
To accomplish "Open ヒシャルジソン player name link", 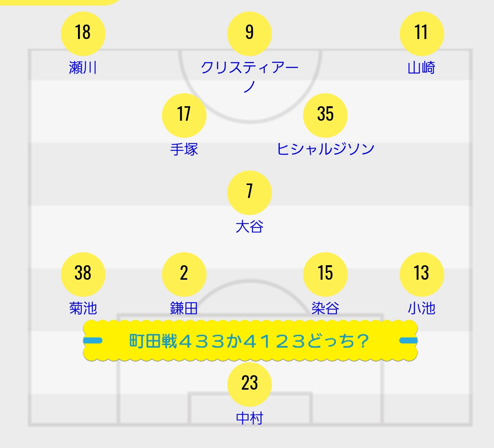I will click(x=325, y=149).
